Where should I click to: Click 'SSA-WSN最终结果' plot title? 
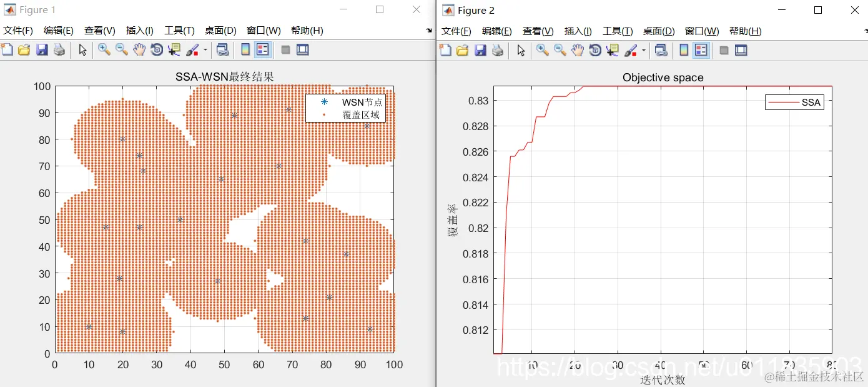tap(225, 77)
